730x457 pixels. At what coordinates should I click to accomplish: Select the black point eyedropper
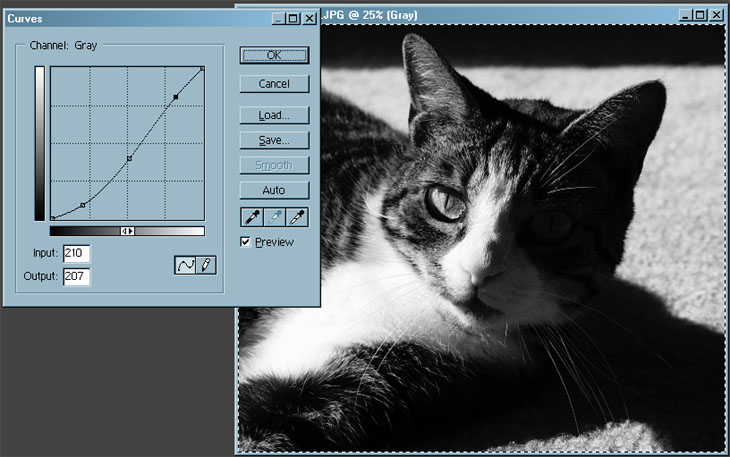pos(252,217)
